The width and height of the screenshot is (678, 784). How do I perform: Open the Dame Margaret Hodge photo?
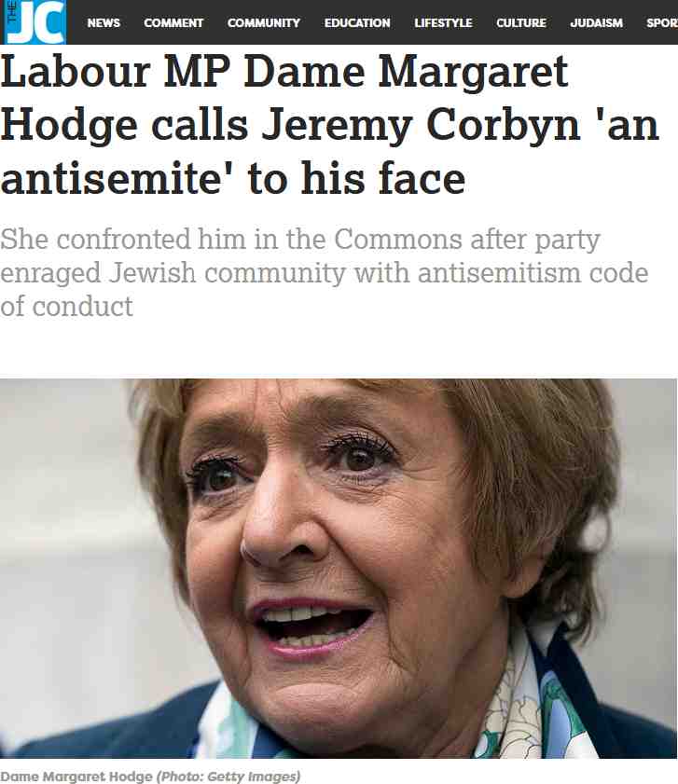(x=339, y=569)
